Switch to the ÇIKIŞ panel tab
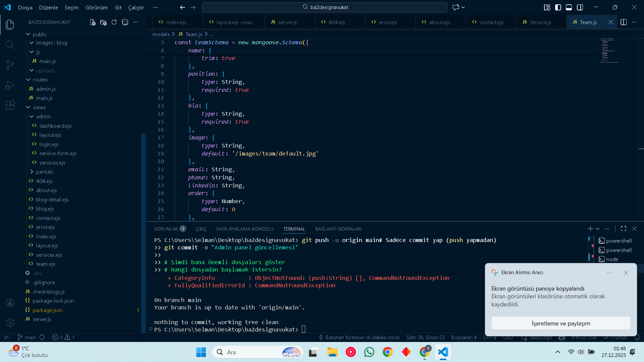The width and height of the screenshot is (644, 362). (201, 229)
